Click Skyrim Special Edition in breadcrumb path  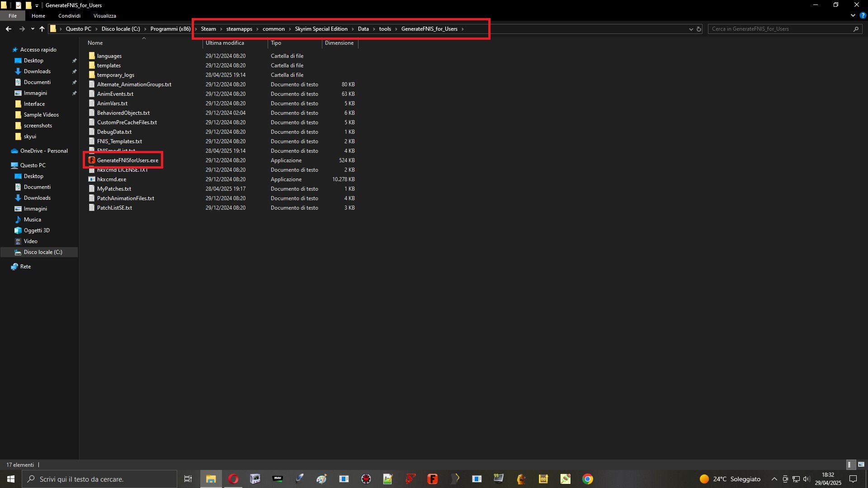(321, 29)
